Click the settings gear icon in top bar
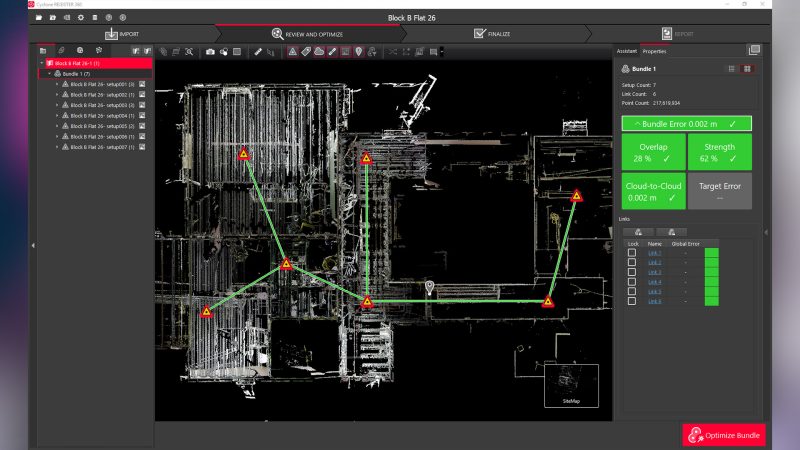The image size is (800, 450). (x=81, y=18)
